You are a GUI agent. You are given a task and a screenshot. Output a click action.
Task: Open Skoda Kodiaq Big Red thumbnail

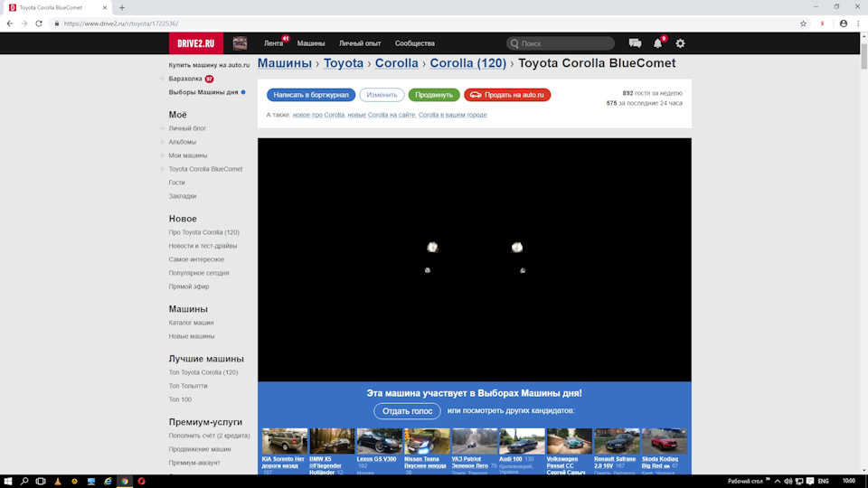[x=665, y=441]
